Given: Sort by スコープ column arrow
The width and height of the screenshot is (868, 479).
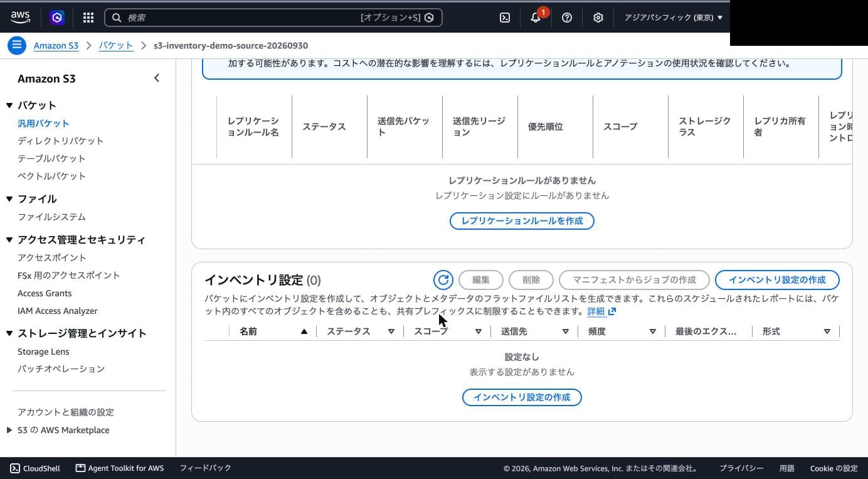Looking at the screenshot, I should pyautogui.click(x=479, y=331).
